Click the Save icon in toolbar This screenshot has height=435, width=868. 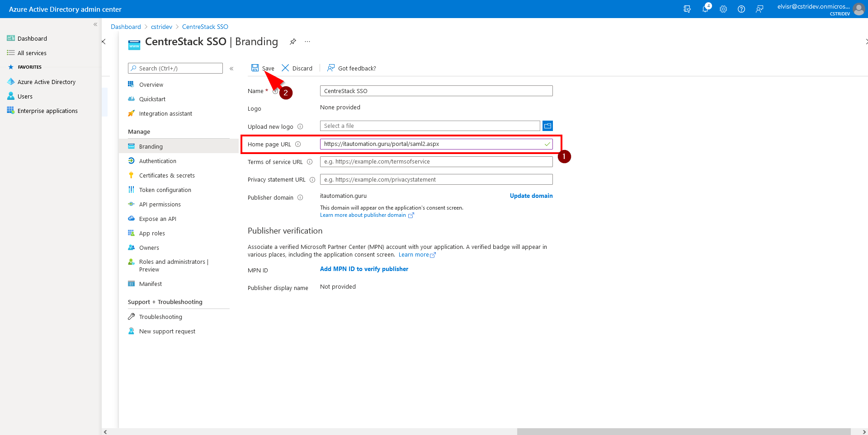pos(255,68)
